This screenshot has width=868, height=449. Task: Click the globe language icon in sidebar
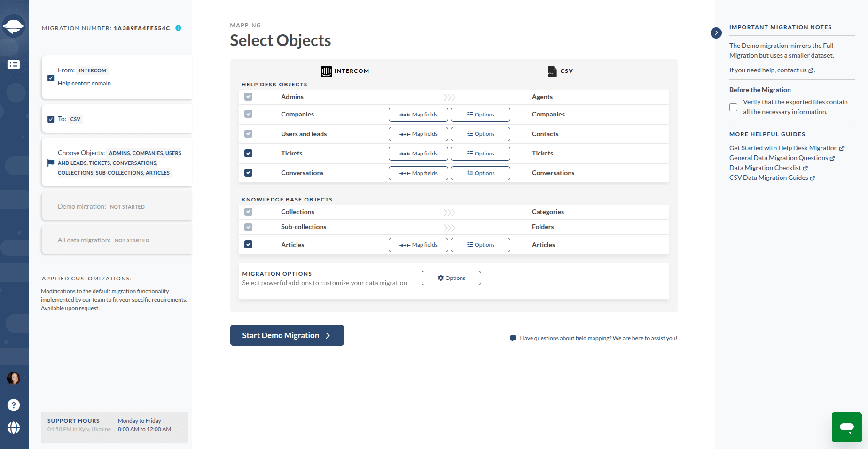coord(14,428)
